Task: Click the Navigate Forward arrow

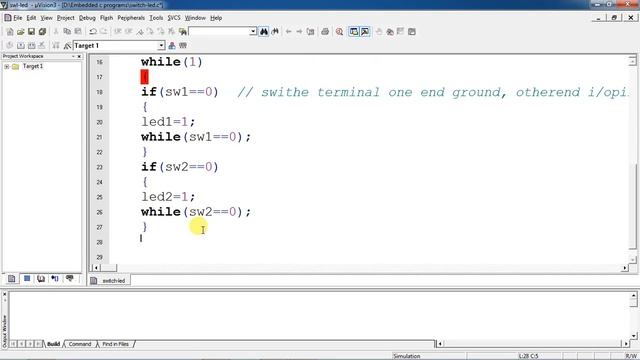Action: [x=299, y=31]
